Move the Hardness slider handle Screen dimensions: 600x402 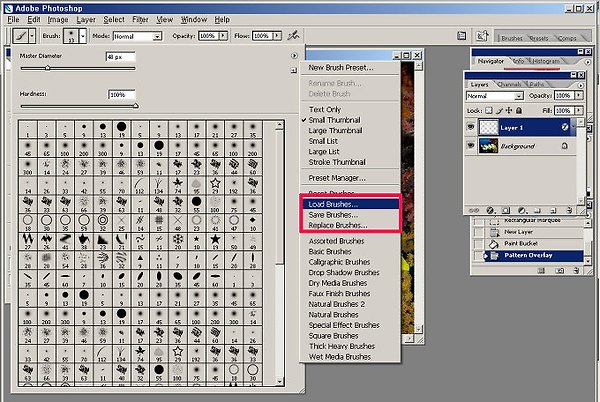click(x=135, y=106)
